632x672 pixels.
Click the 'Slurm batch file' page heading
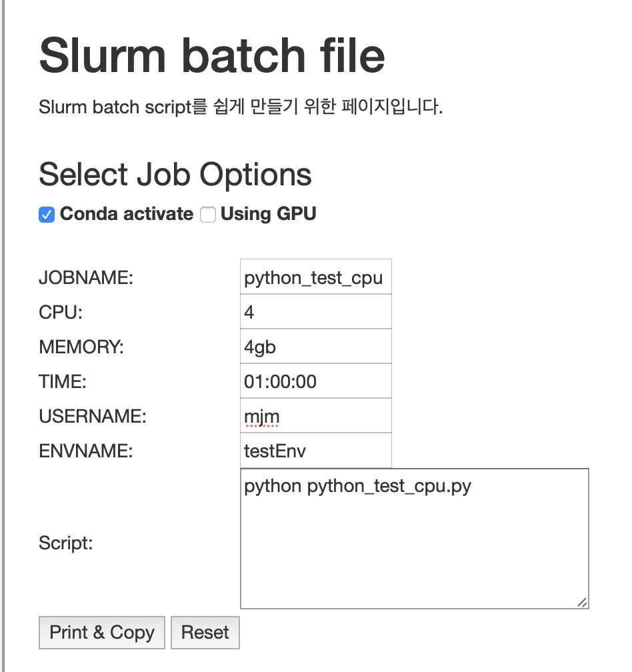(x=212, y=55)
